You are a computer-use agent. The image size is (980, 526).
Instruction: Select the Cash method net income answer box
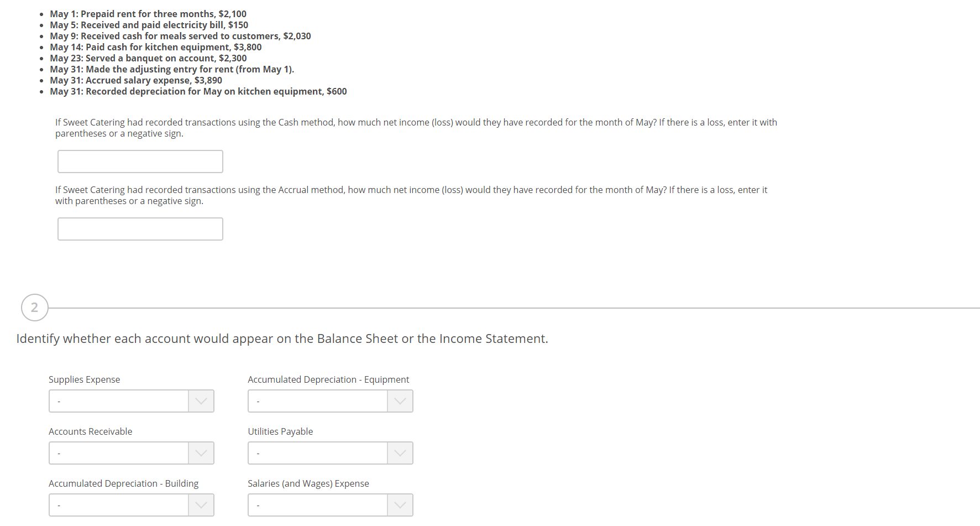[140, 161]
